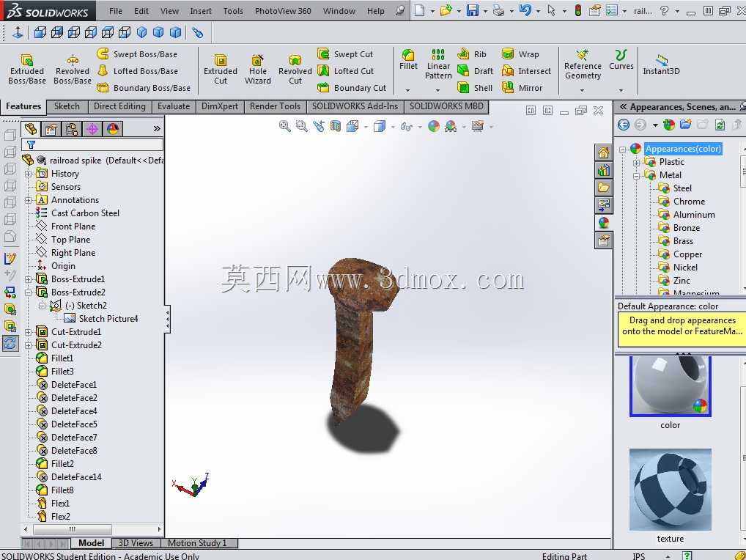Switch to the Render Tools tab
Screen dimensions: 746x560
click(275, 106)
